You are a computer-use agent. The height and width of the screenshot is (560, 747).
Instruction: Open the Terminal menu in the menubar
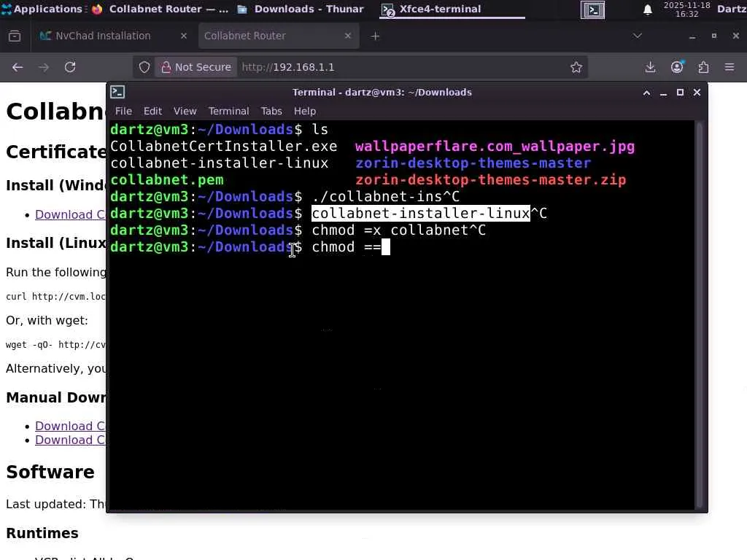(228, 111)
